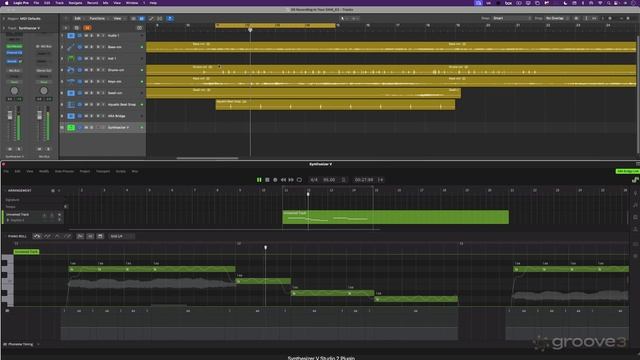Open Synthesizer V Scripts menu
The width and height of the screenshot is (640, 360).
click(x=121, y=171)
